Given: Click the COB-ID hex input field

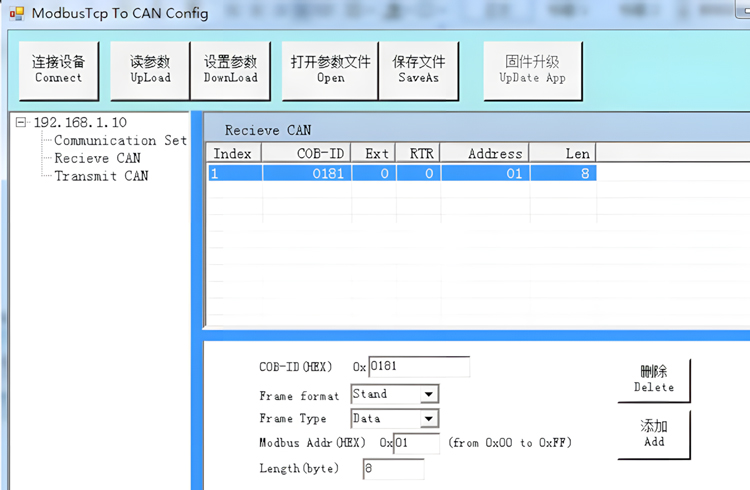Looking at the screenshot, I should coord(418,367).
